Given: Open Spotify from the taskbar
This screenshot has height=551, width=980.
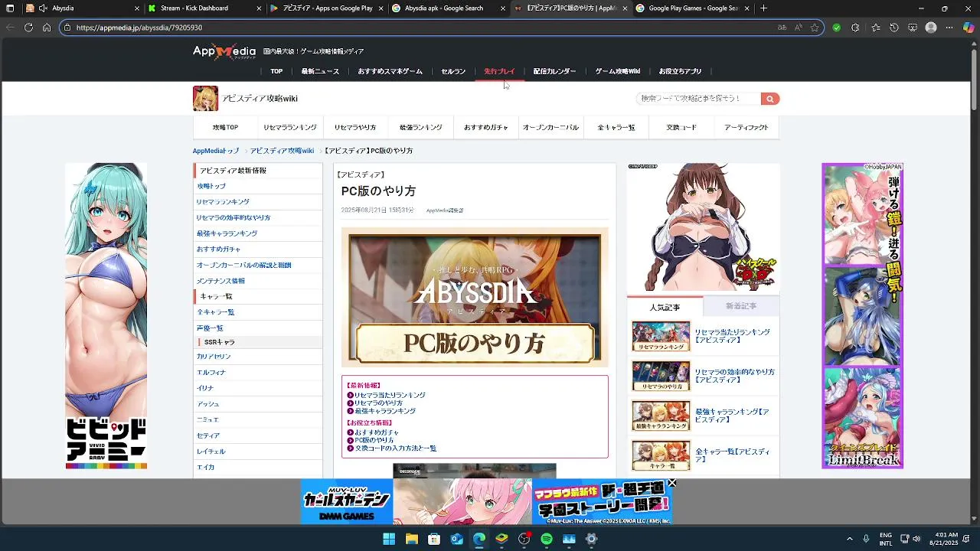Looking at the screenshot, I should click(547, 539).
